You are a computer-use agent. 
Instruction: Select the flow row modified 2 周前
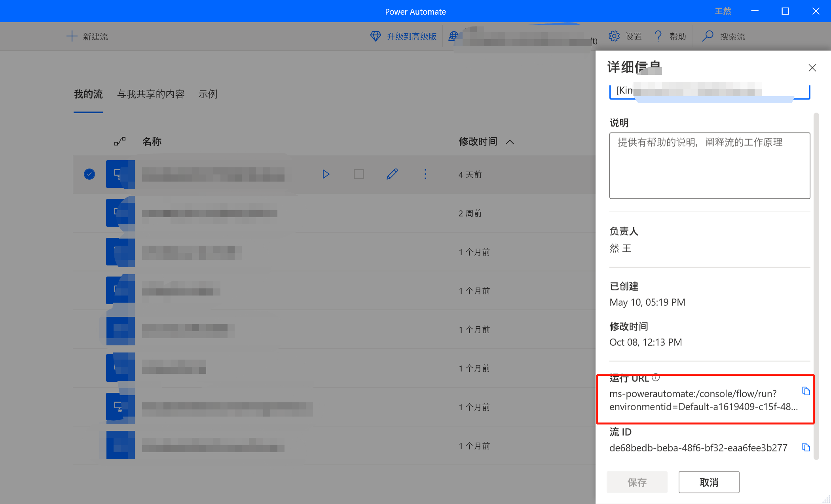(x=334, y=213)
